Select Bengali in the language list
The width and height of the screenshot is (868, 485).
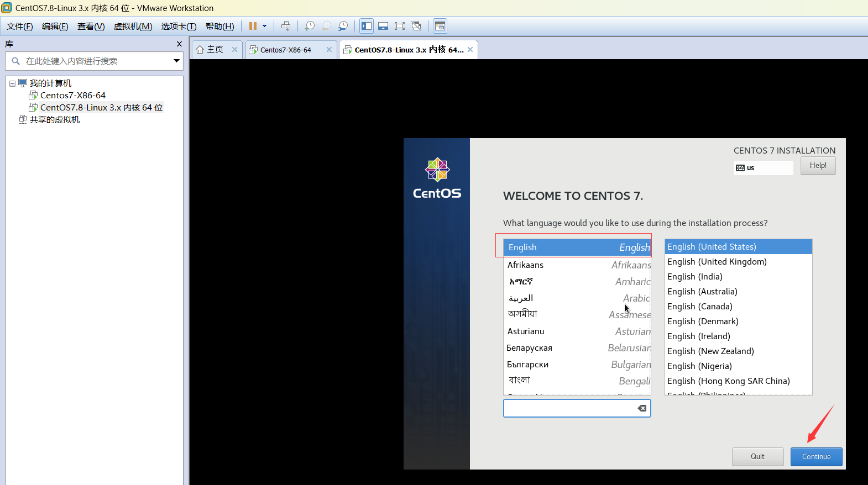[x=577, y=381]
